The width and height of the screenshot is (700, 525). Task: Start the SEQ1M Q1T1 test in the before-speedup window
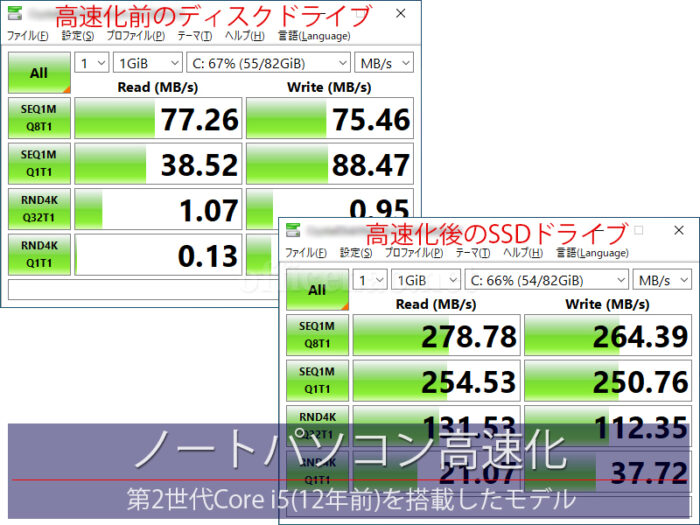point(39,163)
